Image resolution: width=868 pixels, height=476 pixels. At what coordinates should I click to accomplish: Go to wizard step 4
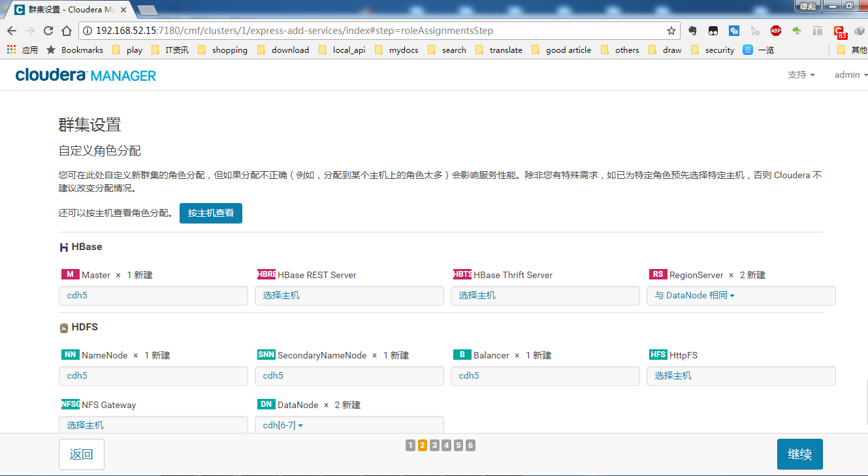click(x=446, y=445)
